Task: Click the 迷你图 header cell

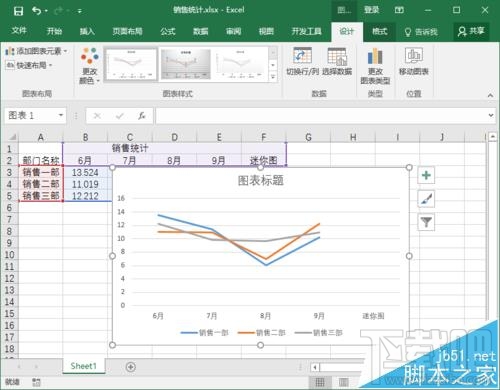Action: coord(263,161)
